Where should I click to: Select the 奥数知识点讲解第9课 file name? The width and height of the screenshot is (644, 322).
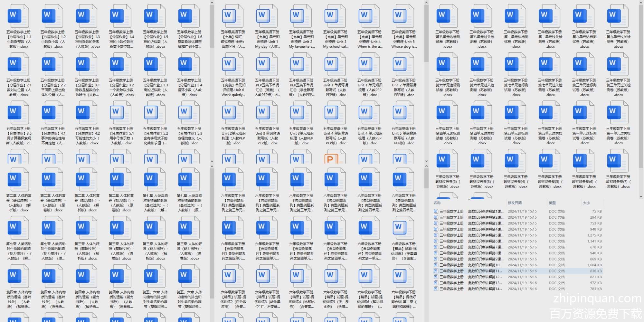tap(471, 259)
